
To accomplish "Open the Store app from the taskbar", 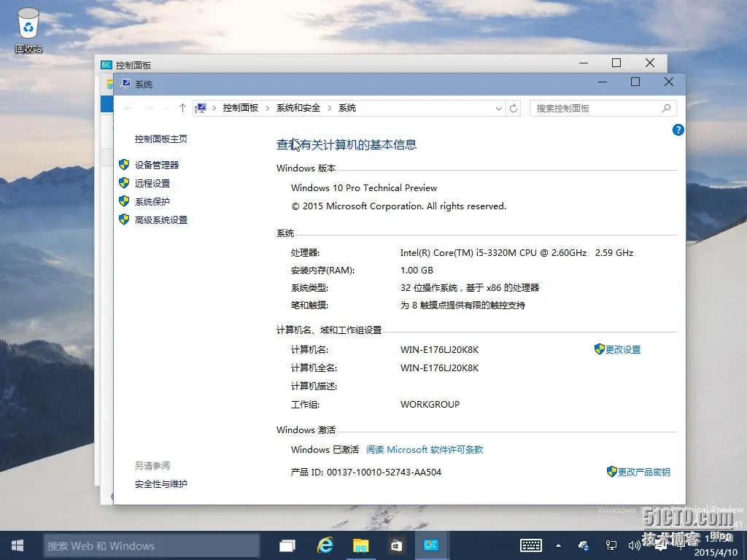I will pyautogui.click(x=396, y=545).
